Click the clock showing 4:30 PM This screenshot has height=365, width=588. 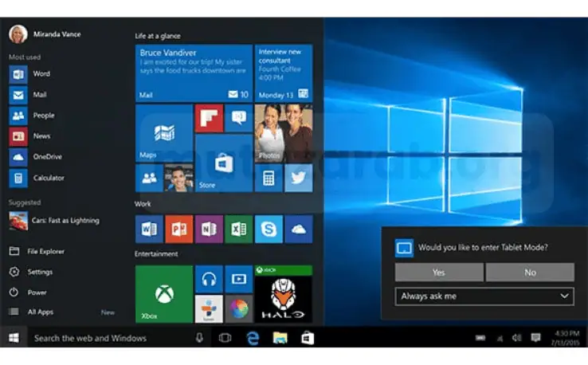click(x=566, y=338)
